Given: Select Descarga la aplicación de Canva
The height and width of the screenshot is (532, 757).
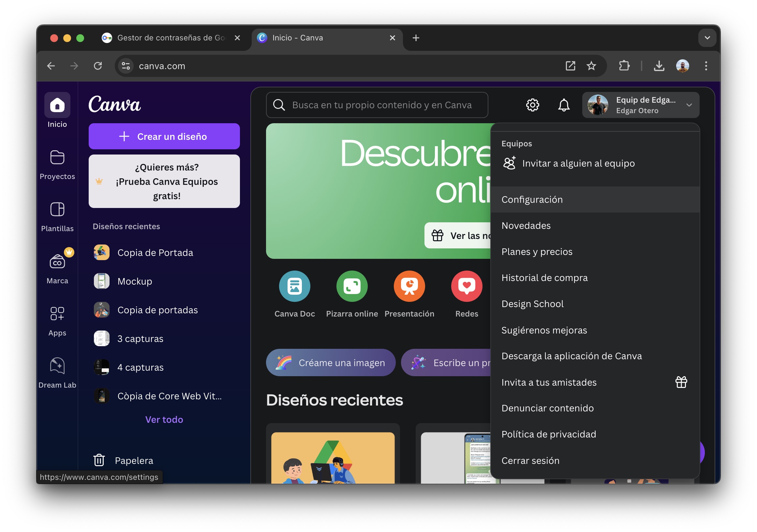Looking at the screenshot, I should click(x=595, y=356).
